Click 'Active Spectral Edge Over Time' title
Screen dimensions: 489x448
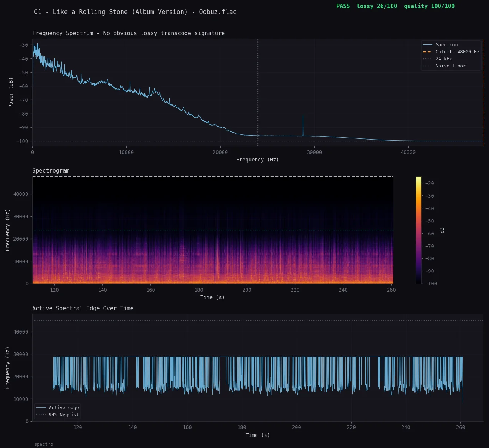[x=83, y=308]
